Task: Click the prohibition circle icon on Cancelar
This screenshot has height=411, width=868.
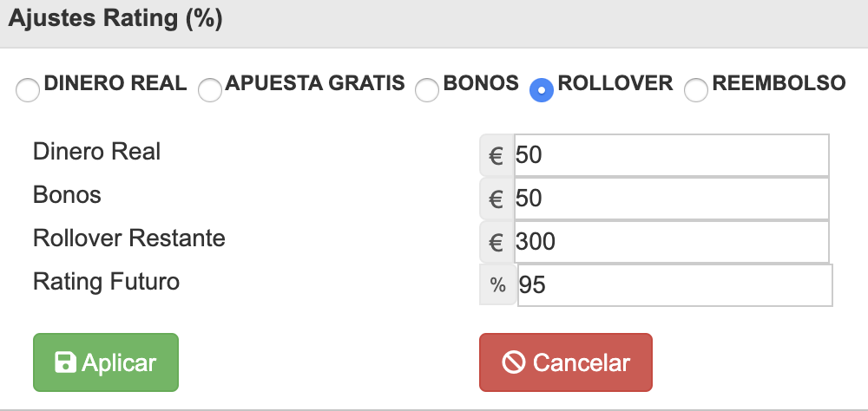Action: tap(513, 362)
